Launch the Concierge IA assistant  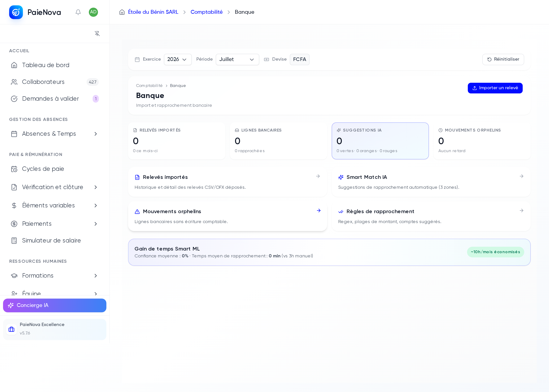(x=55, y=305)
